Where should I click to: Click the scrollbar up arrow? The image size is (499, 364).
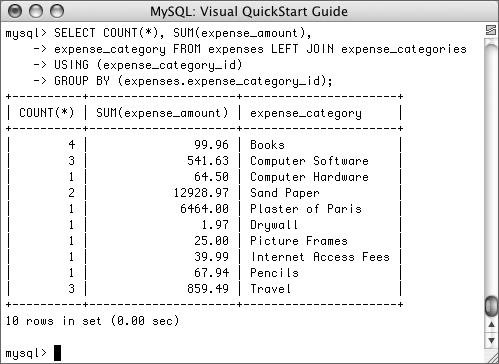491,324
